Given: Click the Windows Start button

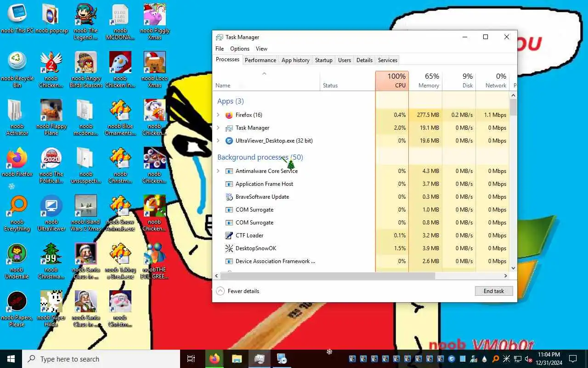Looking at the screenshot, I should [11, 359].
